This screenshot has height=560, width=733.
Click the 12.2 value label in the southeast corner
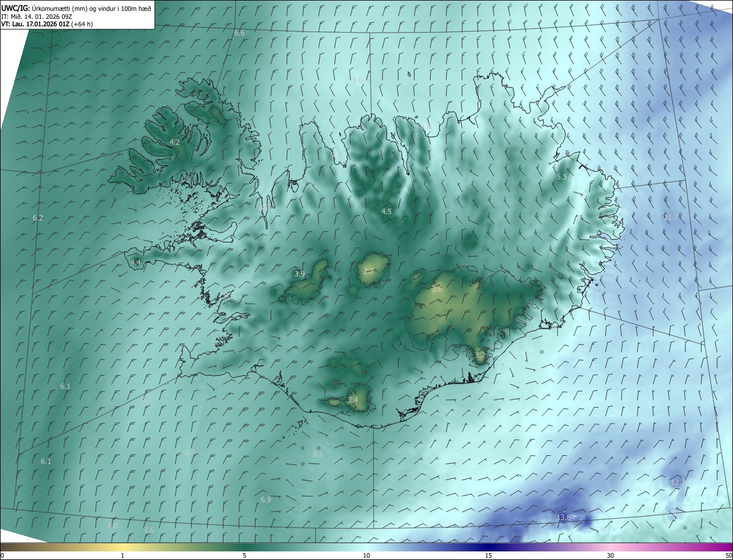(678, 482)
